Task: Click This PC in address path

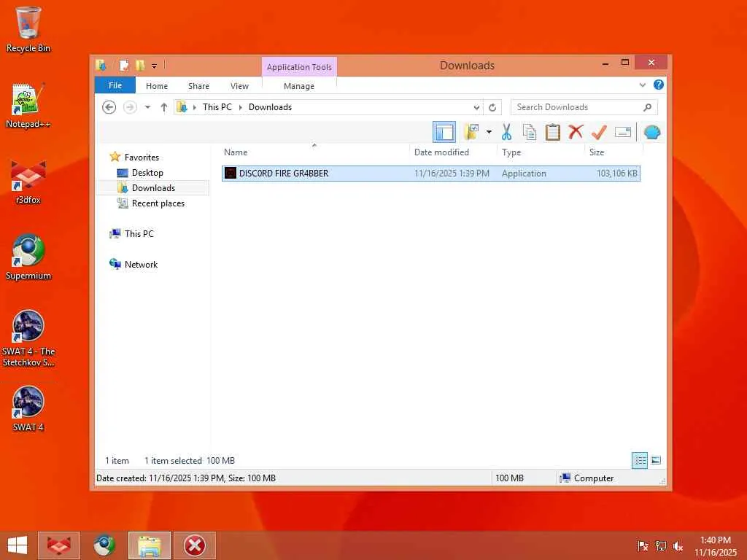Action: (x=217, y=107)
